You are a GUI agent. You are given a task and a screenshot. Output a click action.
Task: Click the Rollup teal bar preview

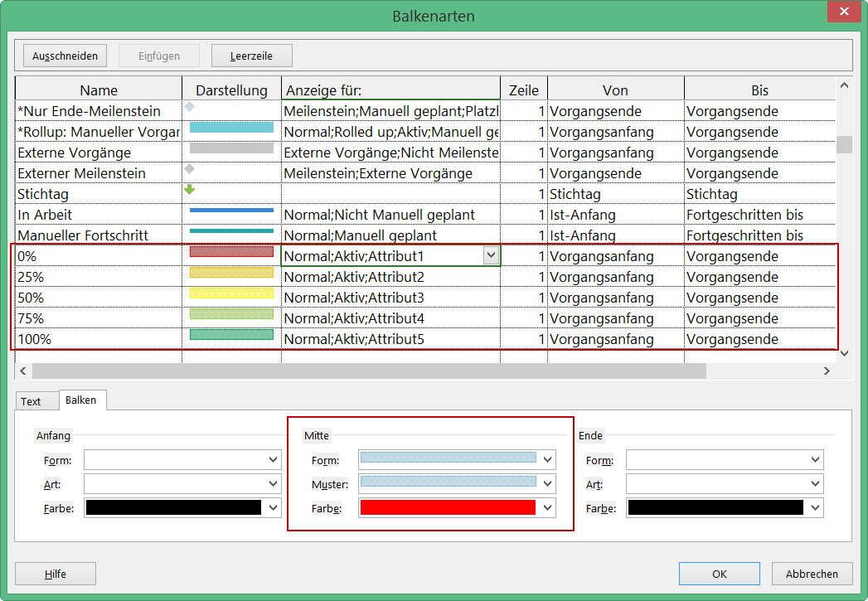pyautogui.click(x=231, y=128)
